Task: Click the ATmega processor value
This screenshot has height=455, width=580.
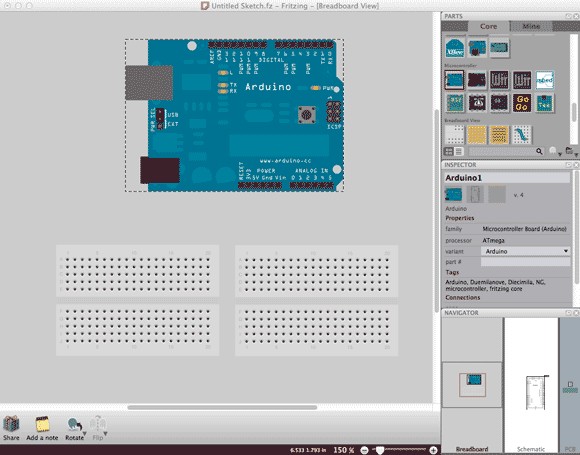Action: pyautogui.click(x=493, y=240)
